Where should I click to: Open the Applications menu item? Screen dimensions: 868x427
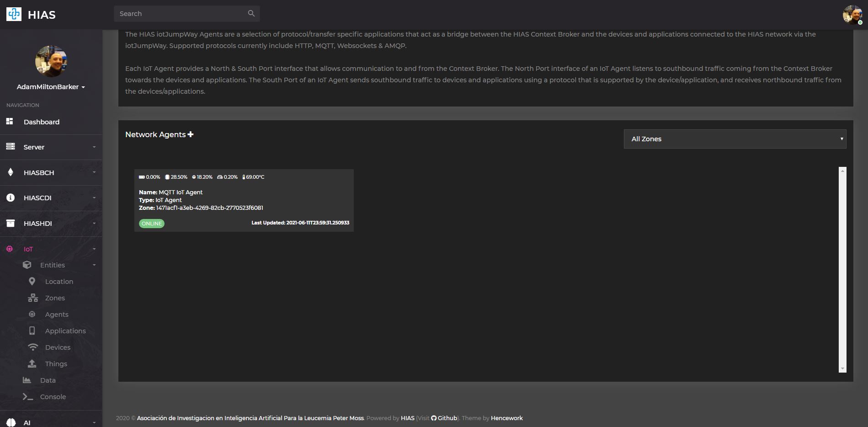click(x=65, y=331)
